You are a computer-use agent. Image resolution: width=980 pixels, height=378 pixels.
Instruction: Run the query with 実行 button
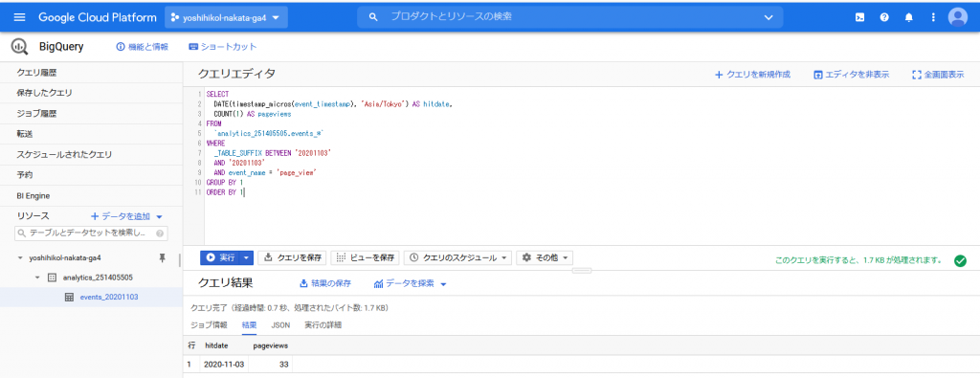click(x=221, y=257)
